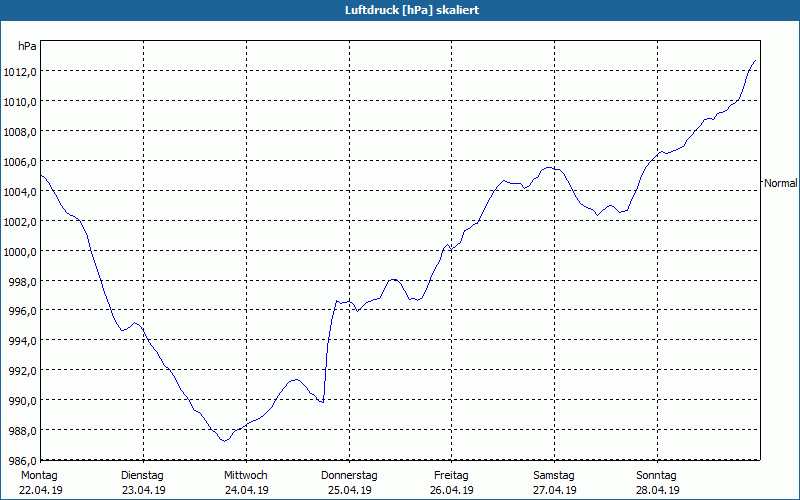Click the 1004,0 axis value
Image resolution: width=800 pixels, height=500 pixels.
click(x=20, y=192)
